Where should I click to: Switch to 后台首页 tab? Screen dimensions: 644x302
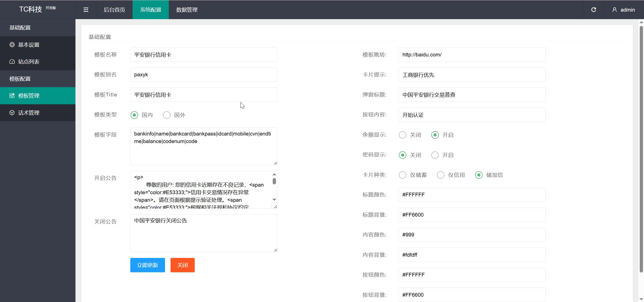(114, 10)
